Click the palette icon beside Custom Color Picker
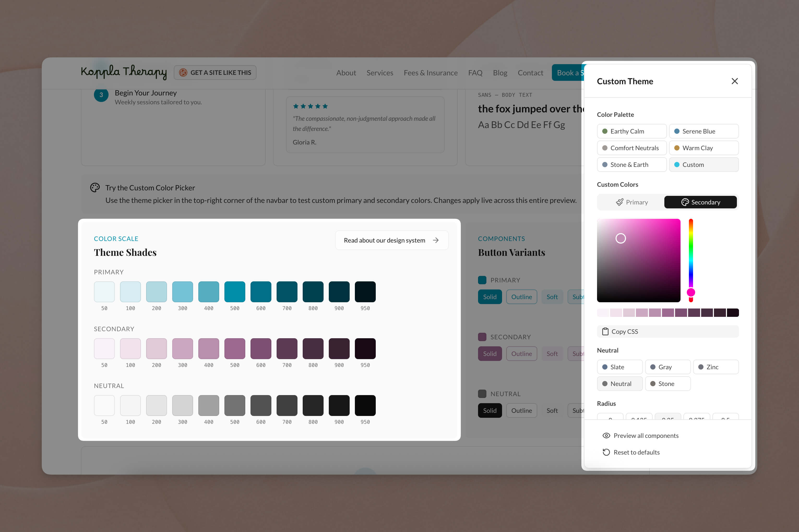Viewport: 799px width, 532px height. (95, 188)
